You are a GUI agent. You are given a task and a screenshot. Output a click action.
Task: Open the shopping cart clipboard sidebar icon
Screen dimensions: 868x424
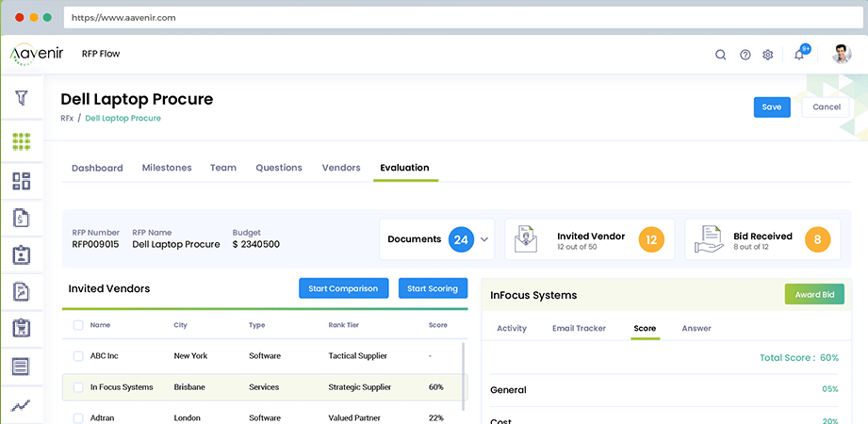click(22, 328)
